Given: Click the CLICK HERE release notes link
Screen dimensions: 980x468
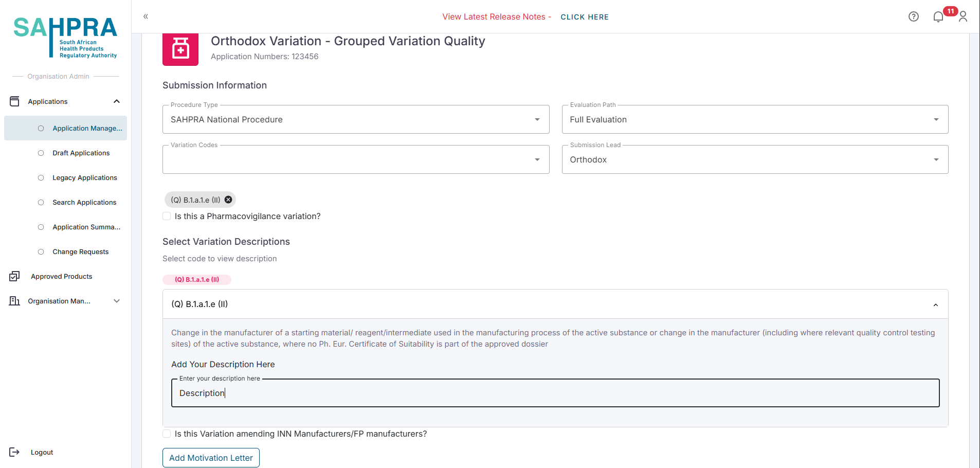Looking at the screenshot, I should 584,17.
